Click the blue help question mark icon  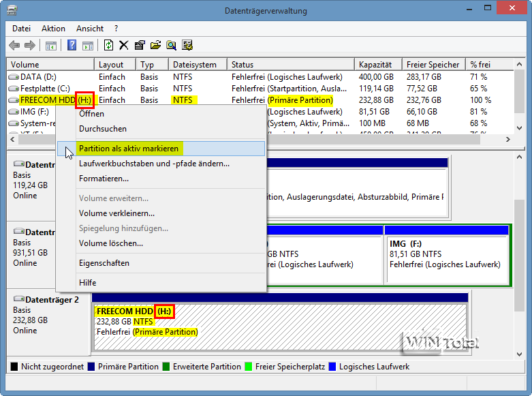(x=72, y=46)
